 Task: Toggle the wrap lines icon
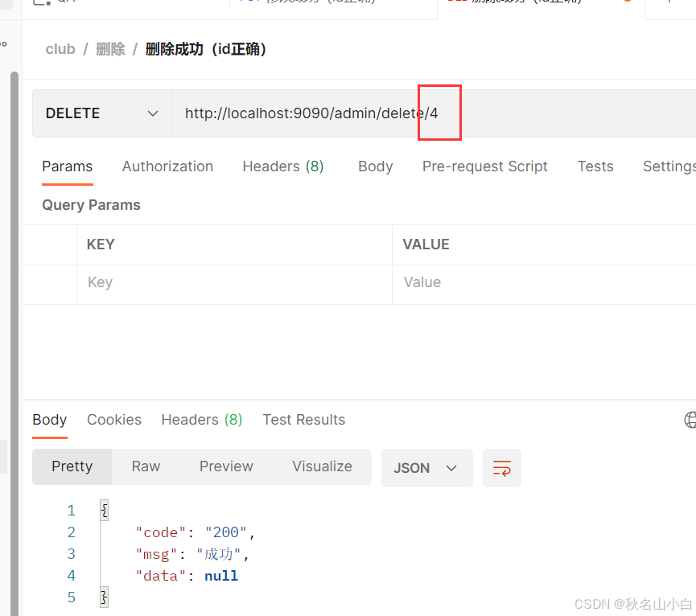502,468
